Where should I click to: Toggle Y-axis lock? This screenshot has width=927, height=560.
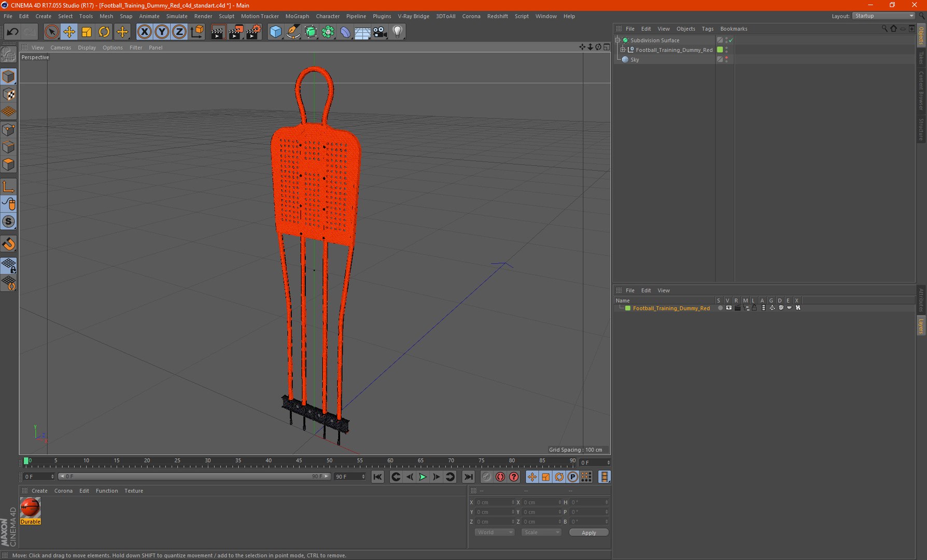[162, 32]
